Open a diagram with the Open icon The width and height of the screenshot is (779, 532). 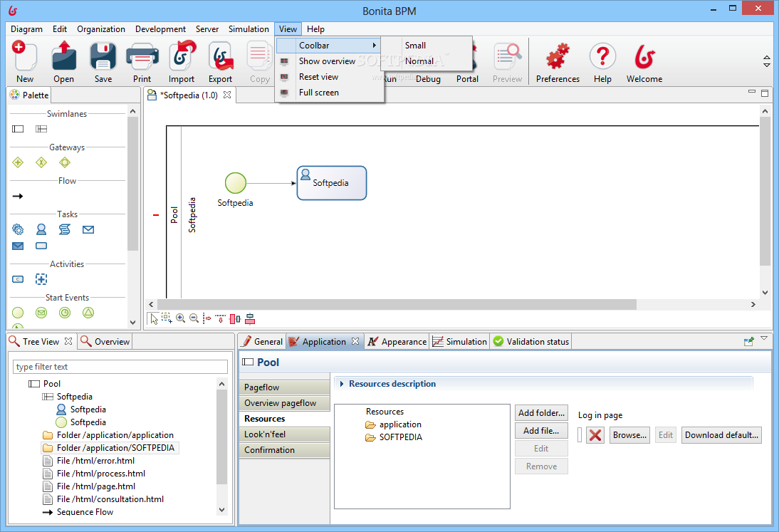coord(63,56)
